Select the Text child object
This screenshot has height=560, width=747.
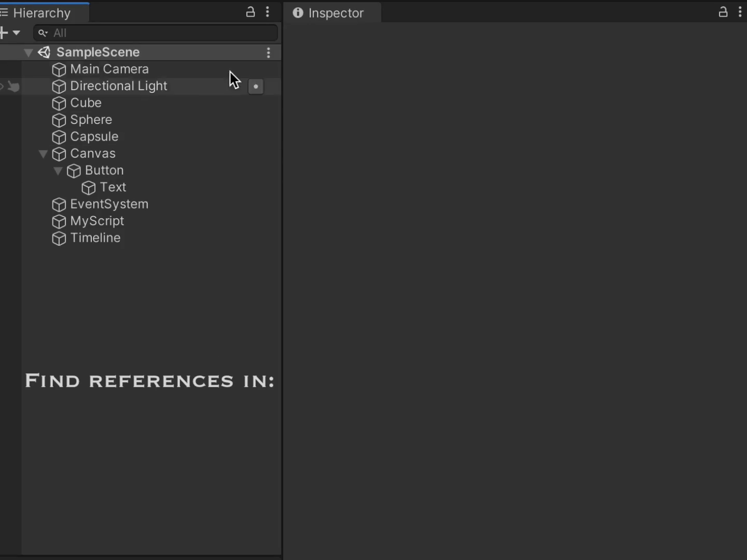[113, 187]
